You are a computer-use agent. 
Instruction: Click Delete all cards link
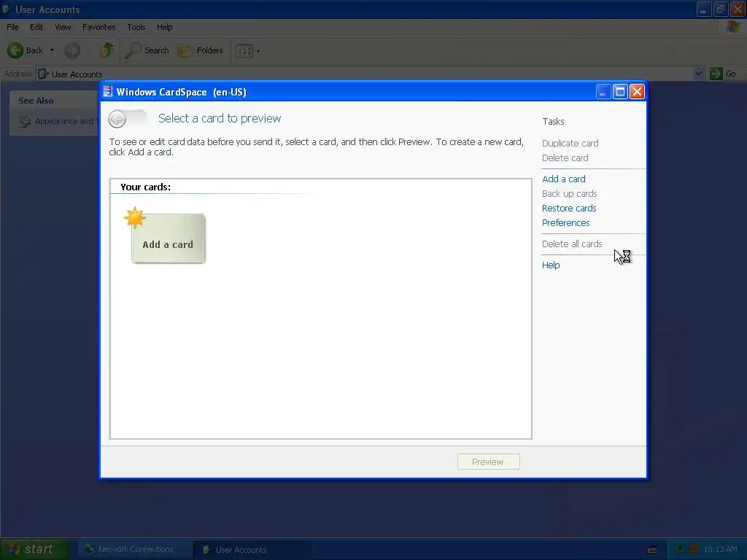click(572, 244)
